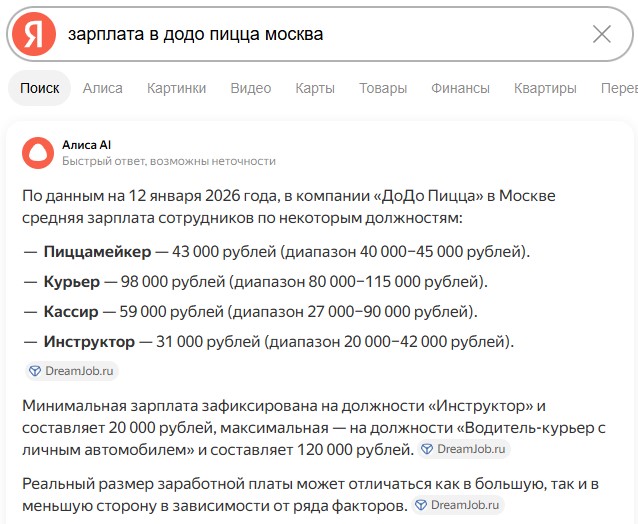Click the disclaimer 'Быстрый ответ, возможны неточности'
This screenshot has height=524, width=638.
169,162
